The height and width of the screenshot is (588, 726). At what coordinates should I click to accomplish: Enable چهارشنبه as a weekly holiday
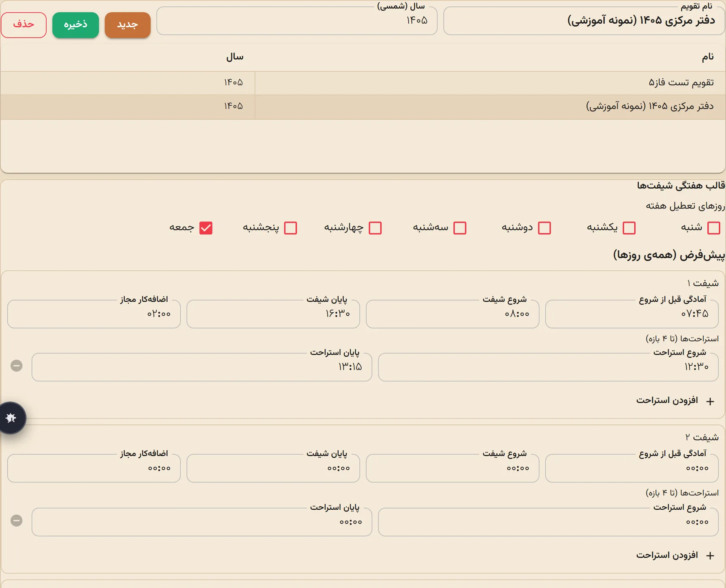pos(375,228)
